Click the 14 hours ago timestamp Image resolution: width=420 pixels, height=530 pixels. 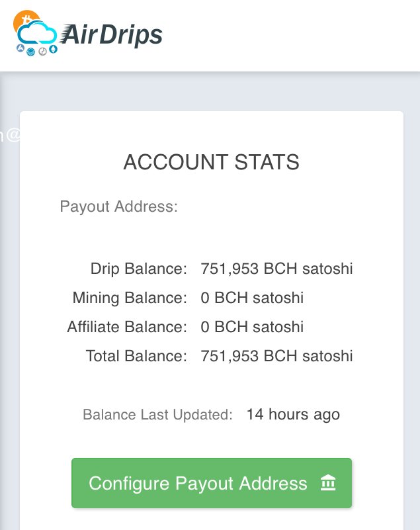[293, 414]
